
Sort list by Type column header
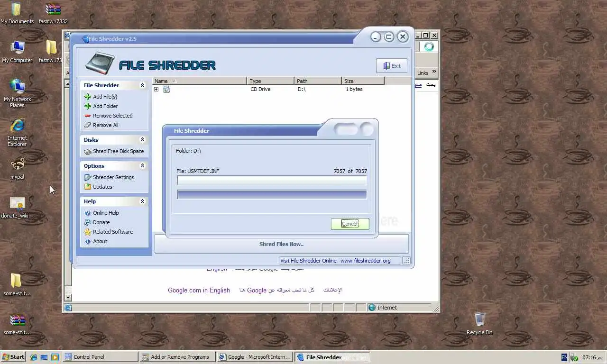click(x=271, y=81)
